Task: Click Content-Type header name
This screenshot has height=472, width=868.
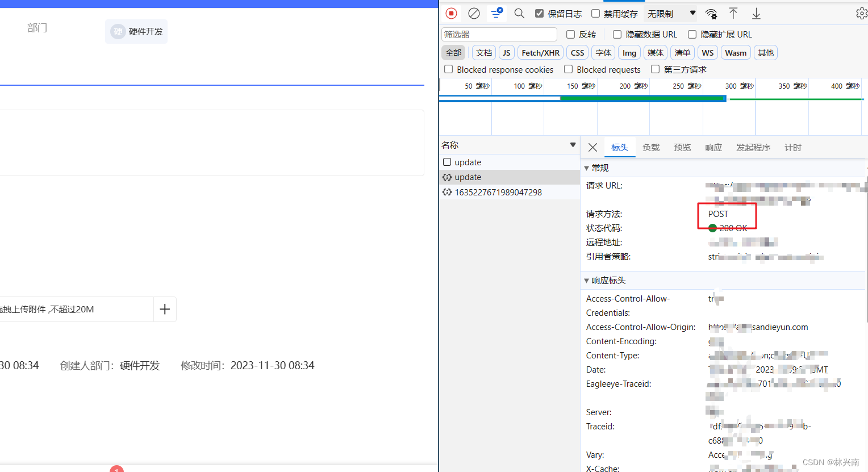Action: point(613,356)
